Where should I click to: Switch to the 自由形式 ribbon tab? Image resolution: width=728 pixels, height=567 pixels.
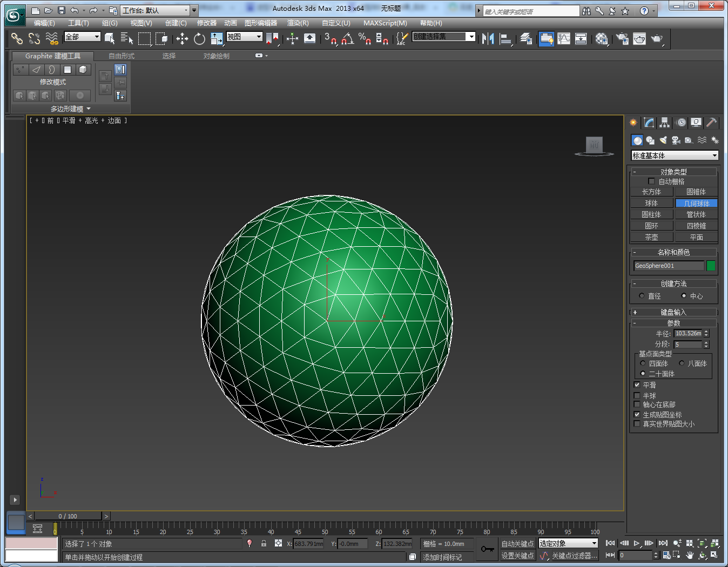click(122, 56)
